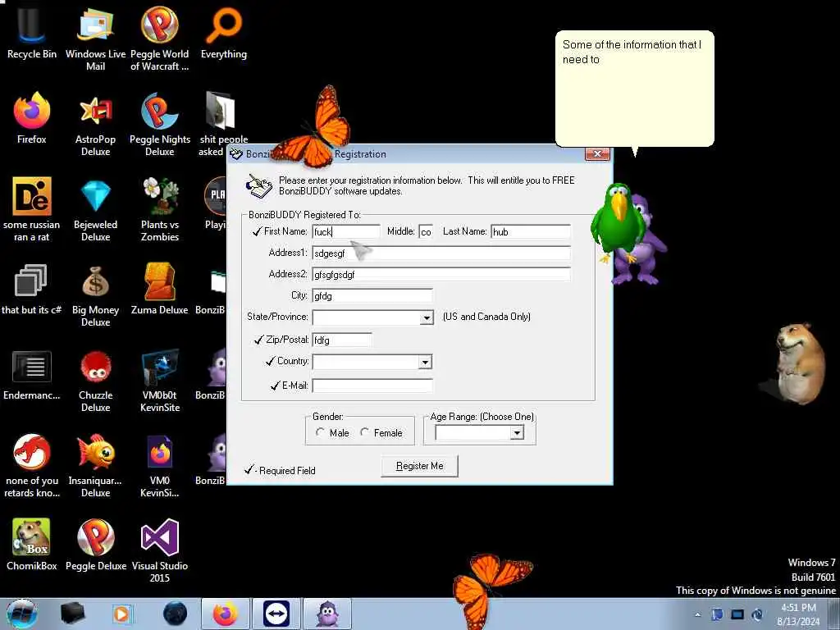Viewport: 840px width, 630px height.
Task: Switch to BonziBUDDY taskbar button
Action: point(327,614)
